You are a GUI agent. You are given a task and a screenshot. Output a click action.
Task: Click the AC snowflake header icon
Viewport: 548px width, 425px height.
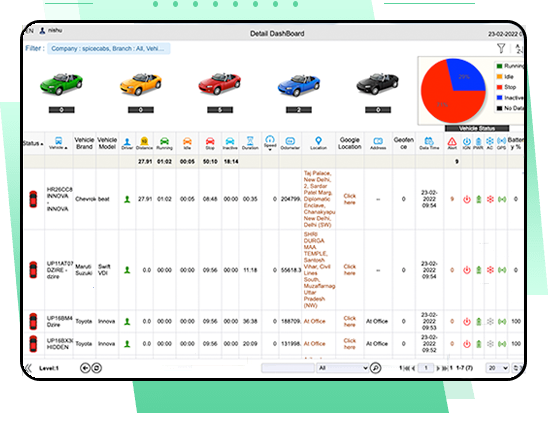[x=490, y=141]
